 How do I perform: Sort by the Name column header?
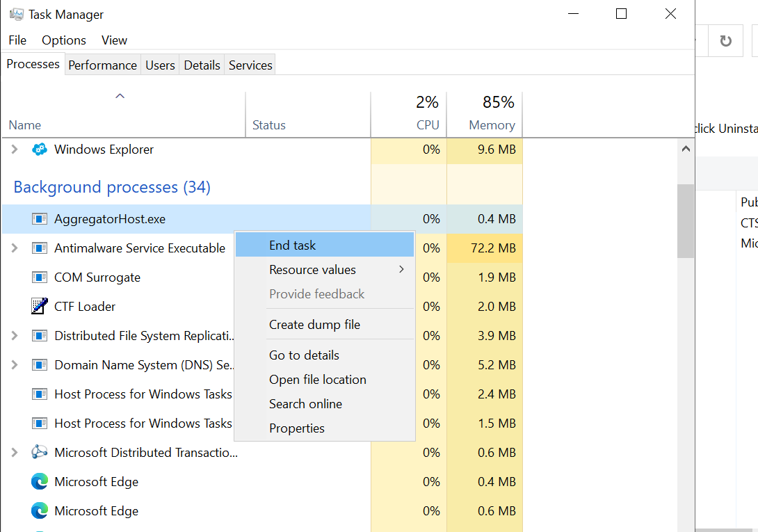[123, 115]
